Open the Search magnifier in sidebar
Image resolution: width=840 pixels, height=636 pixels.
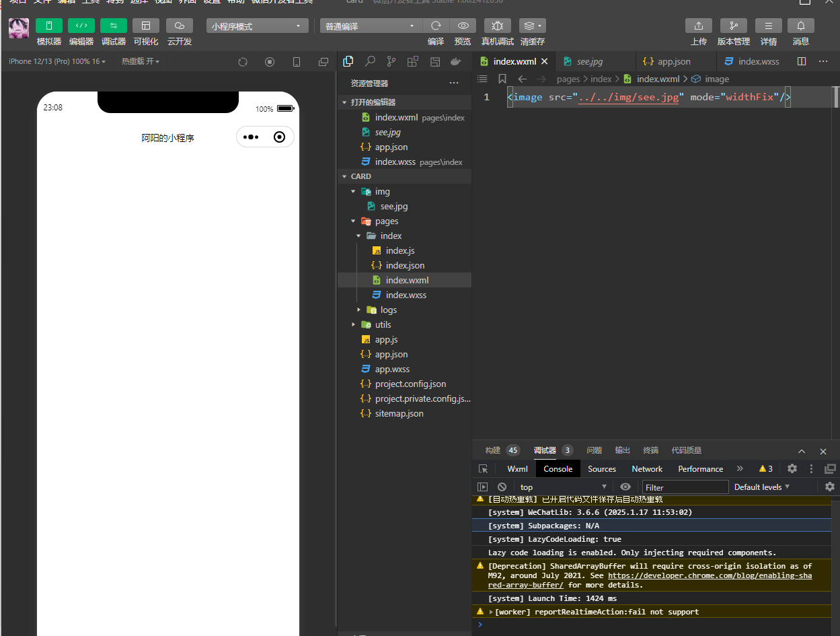coord(370,61)
